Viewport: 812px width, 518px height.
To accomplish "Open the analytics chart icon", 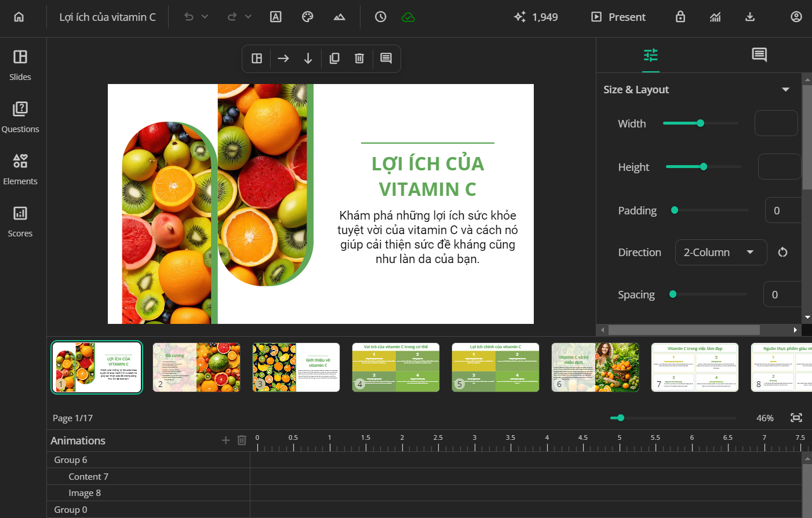I will click(715, 17).
